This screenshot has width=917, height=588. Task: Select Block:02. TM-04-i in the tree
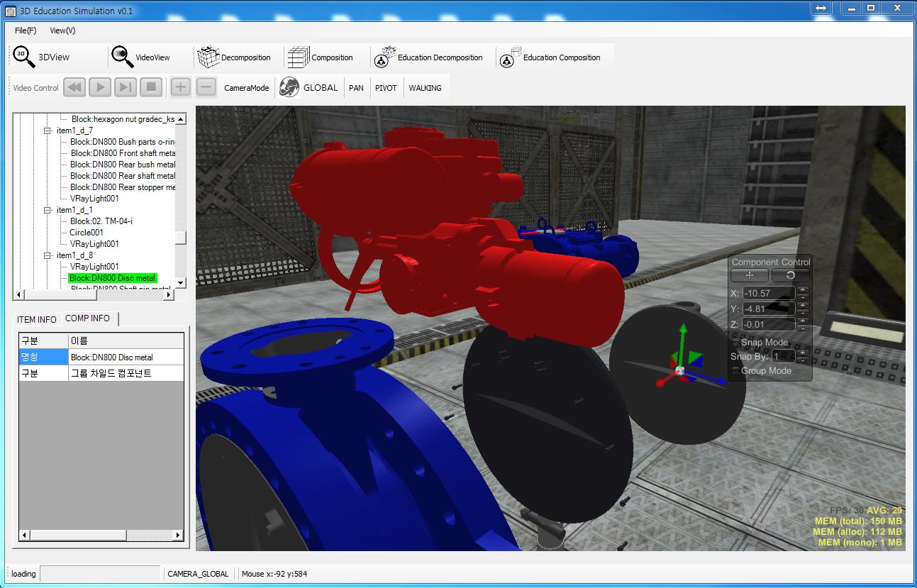[x=101, y=221]
